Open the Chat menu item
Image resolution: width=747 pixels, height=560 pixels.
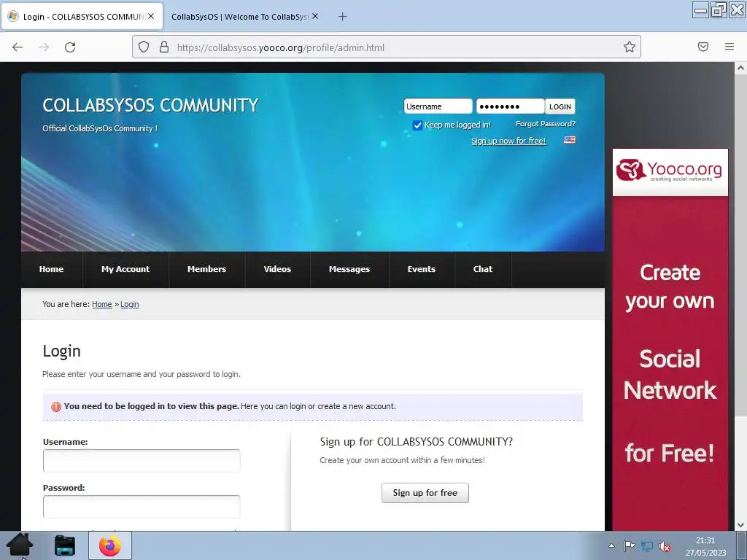(x=483, y=269)
